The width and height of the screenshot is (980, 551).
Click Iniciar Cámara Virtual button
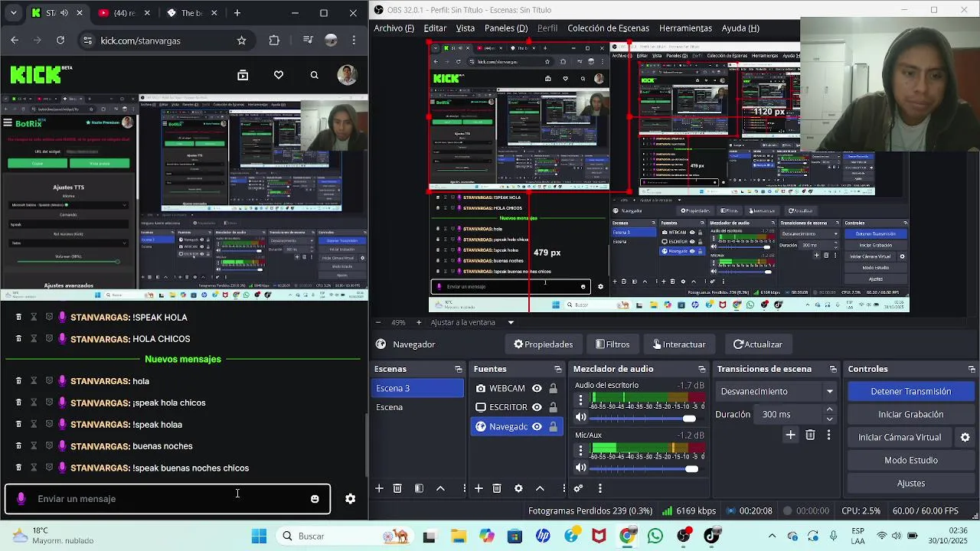pyautogui.click(x=900, y=437)
